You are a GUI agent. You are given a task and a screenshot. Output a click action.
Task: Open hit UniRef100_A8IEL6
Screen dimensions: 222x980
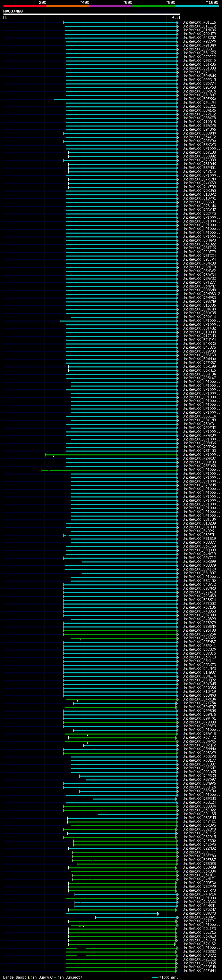(199, 23)
